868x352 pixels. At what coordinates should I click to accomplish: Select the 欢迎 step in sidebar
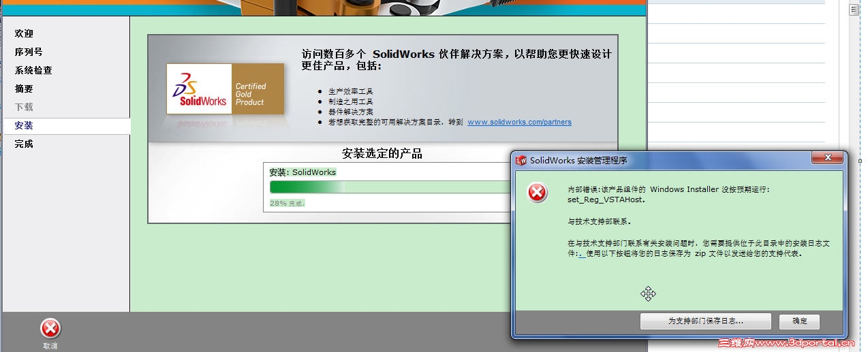(24, 33)
